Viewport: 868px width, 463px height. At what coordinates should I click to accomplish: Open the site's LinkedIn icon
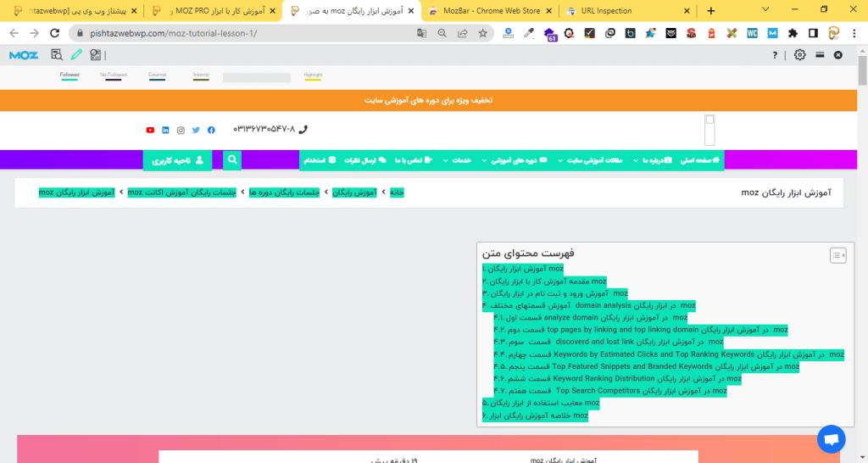[x=165, y=130]
